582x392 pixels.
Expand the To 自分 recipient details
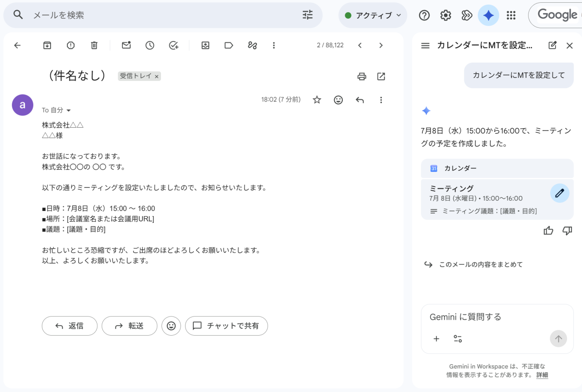click(69, 111)
